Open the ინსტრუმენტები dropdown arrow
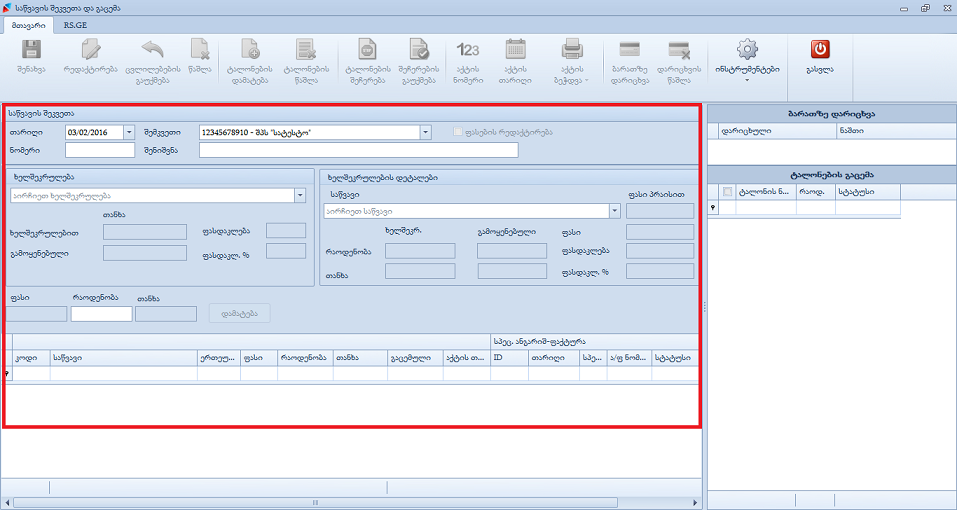This screenshot has height=510, width=957. [x=747, y=80]
